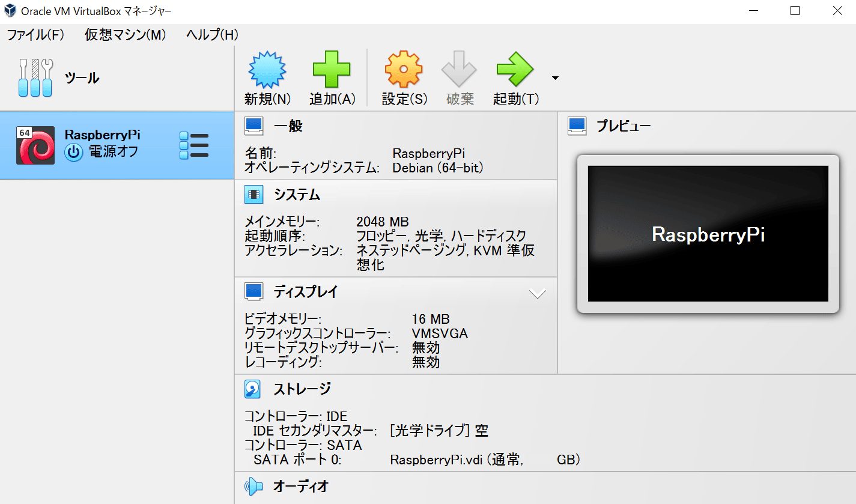
Task: Click the レコーディング label
Action: click(x=284, y=362)
